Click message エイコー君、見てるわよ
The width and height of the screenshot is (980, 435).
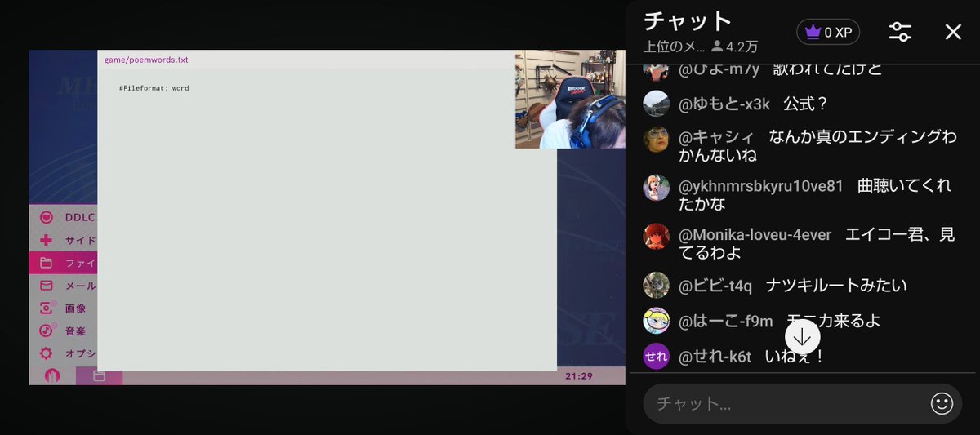click(817, 243)
